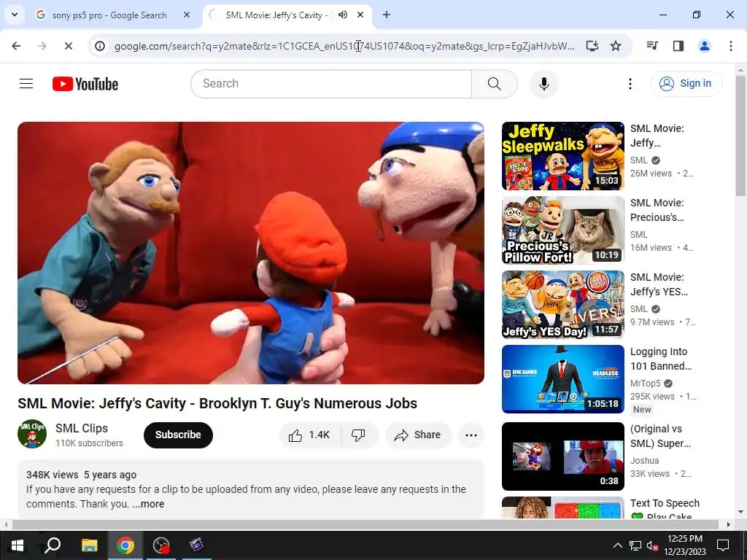Image resolution: width=747 pixels, height=560 pixels.
Task: Play Jeffy Sleepwalks suggested video thumbnail
Action: coord(562,156)
